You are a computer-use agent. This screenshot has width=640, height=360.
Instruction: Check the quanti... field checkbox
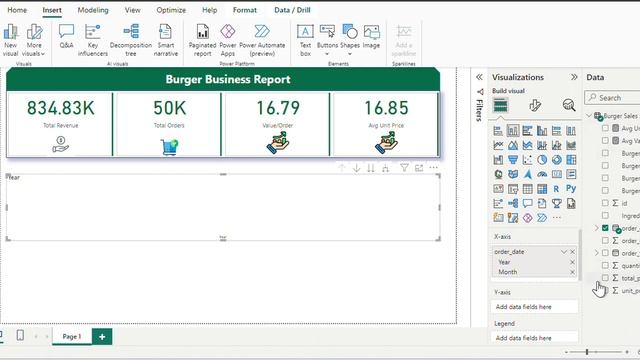[605, 265]
